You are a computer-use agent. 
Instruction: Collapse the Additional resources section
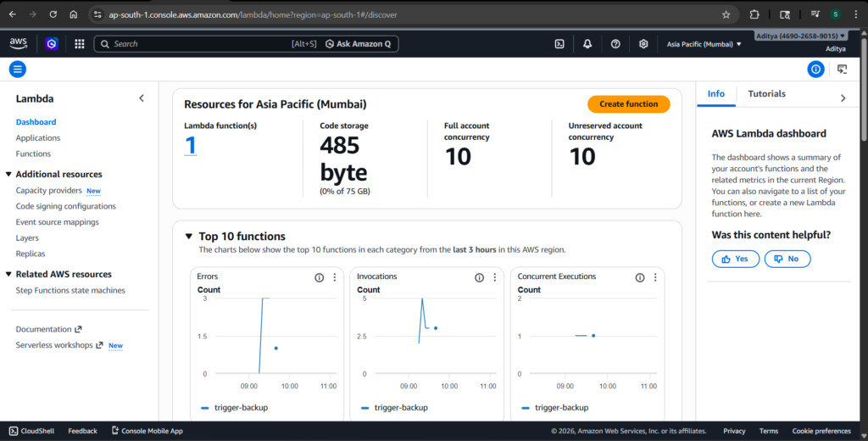point(8,175)
